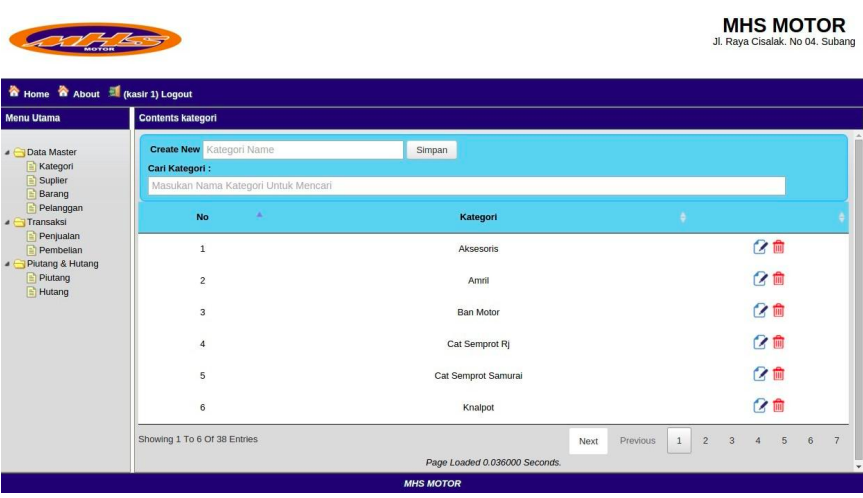Collapse the Transaksi tree folder
Screen dimensions: 863x498
point(8,223)
